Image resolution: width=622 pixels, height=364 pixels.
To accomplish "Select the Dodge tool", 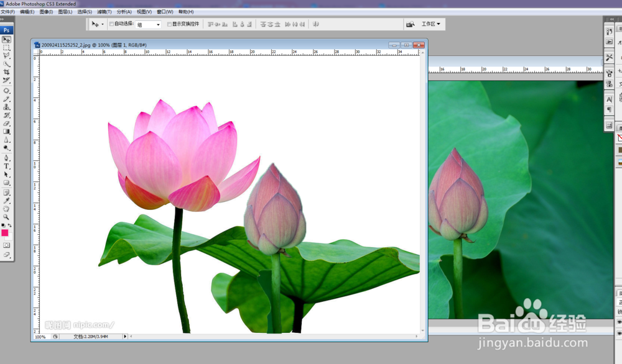I will click(x=6, y=148).
